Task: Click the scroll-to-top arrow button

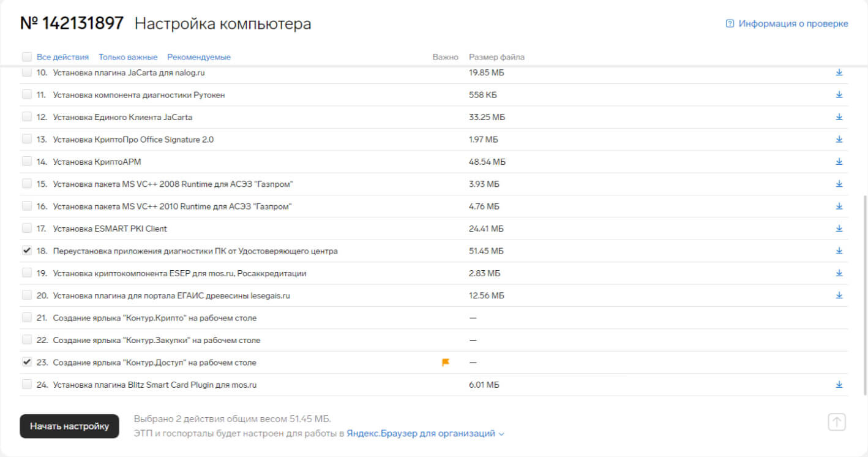Action: tap(837, 421)
